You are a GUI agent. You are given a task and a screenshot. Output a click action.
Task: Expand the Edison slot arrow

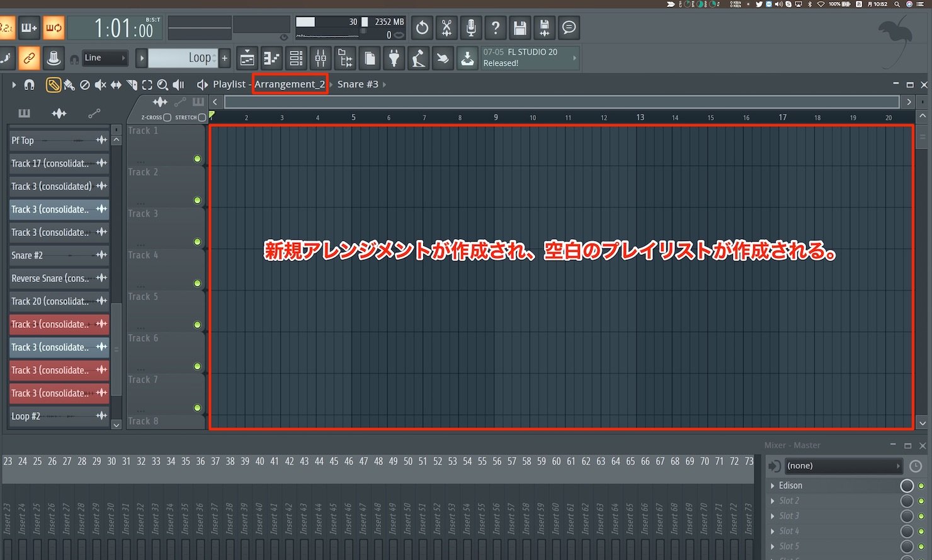click(x=773, y=486)
